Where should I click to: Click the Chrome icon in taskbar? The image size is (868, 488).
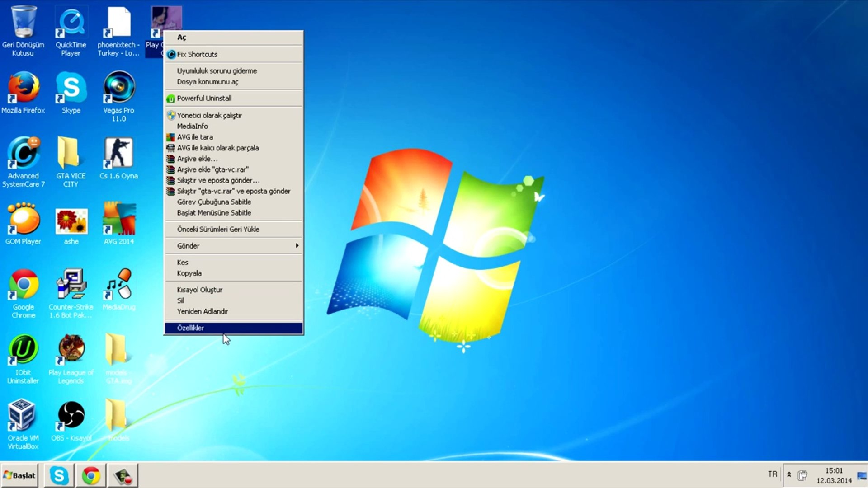coord(91,475)
